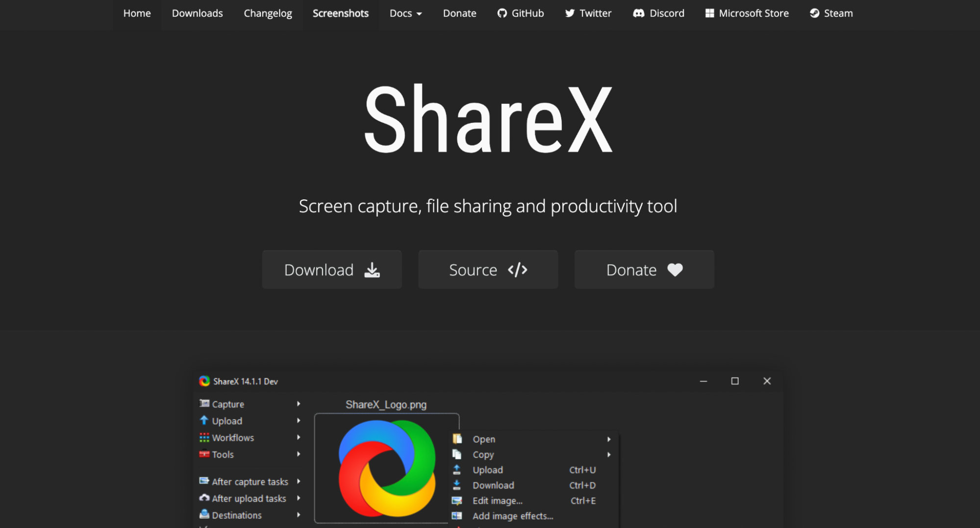Click the ShareX 14.1.1 Dev title text

(246, 382)
